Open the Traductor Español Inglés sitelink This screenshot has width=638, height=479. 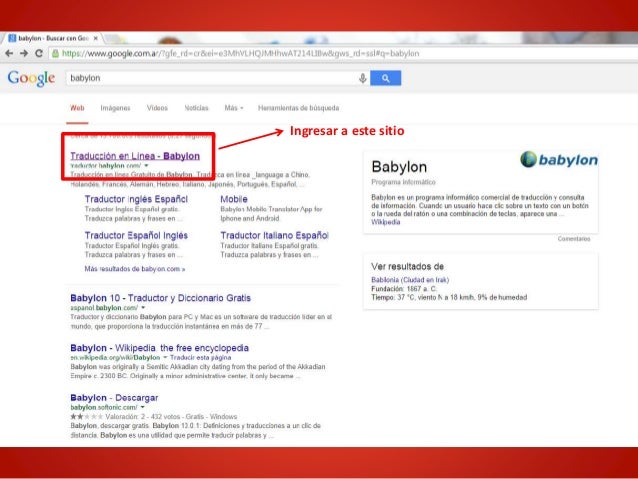pos(136,235)
